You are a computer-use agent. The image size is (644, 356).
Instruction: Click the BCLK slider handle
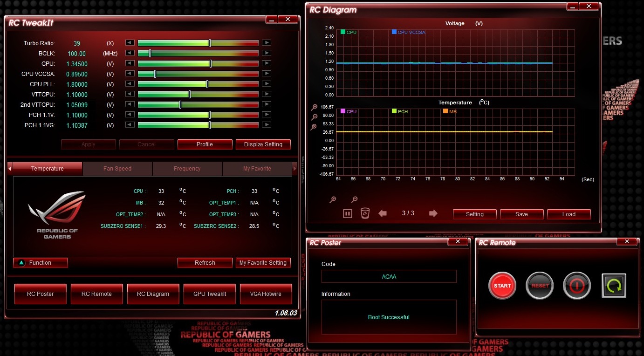[150, 53]
